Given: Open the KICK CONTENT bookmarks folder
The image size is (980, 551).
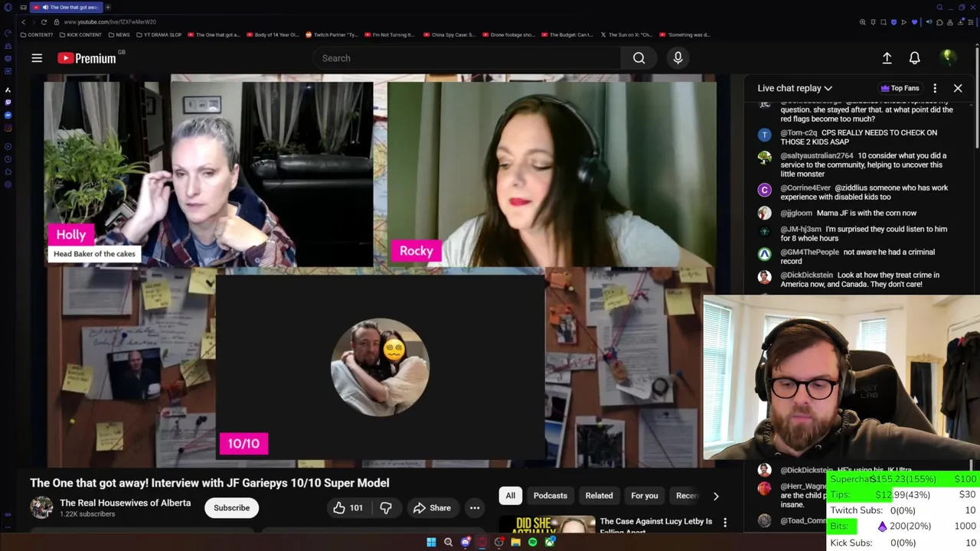Looking at the screenshot, I should [x=80, y=34].
